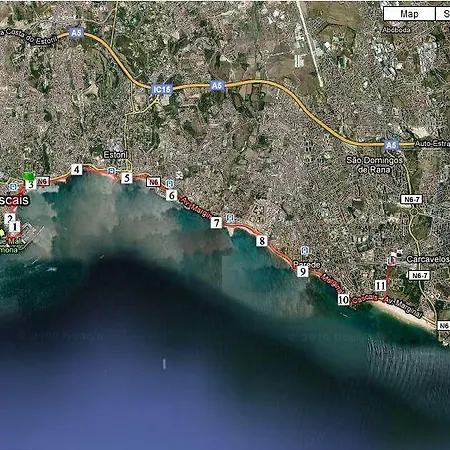This screenshot has height=450, width=450.
Task: Click the N6-7 shield below Carcavelos label
Action: click(x=419, y=275)
